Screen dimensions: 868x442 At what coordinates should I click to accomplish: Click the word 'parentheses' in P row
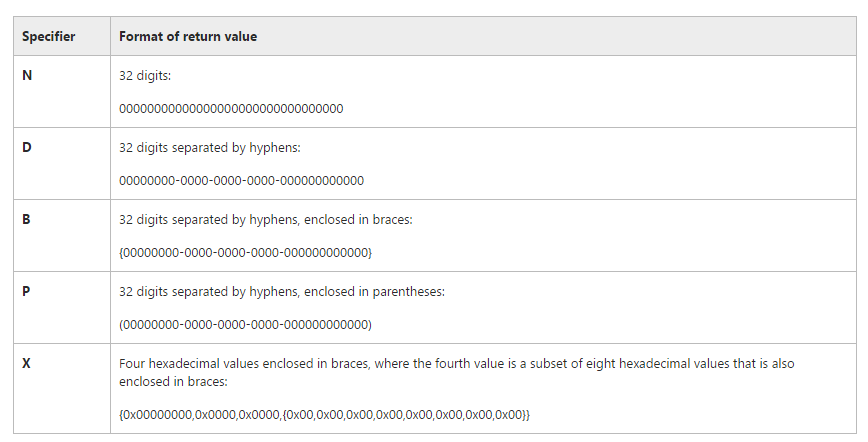(409, 292)
